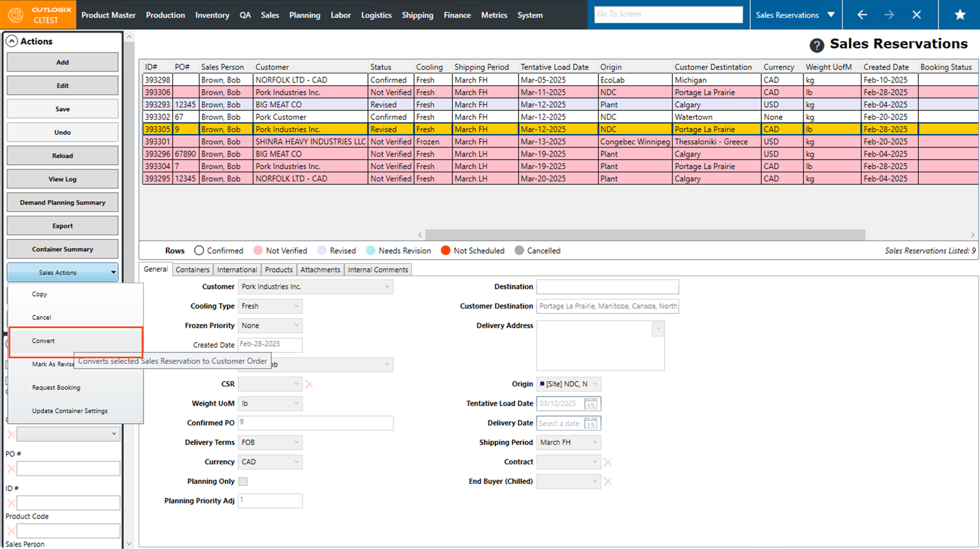Viewport: 980px width, 549px height.
Task: Clear the Contract field using red X
Action: pos(607,462)
